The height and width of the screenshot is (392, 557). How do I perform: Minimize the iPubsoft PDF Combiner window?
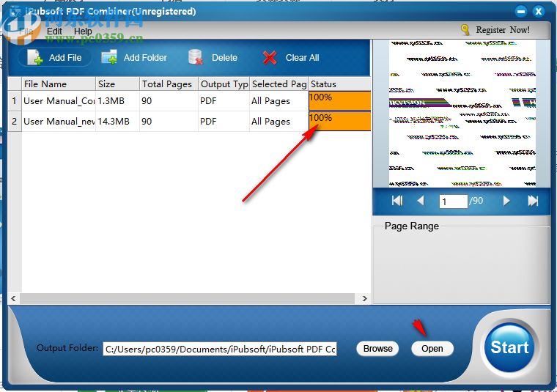tap(521, 12)
